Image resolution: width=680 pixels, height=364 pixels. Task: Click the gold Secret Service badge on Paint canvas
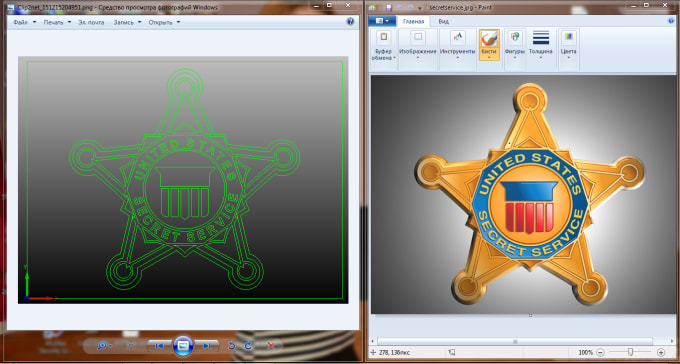click(x=529, y=194)
